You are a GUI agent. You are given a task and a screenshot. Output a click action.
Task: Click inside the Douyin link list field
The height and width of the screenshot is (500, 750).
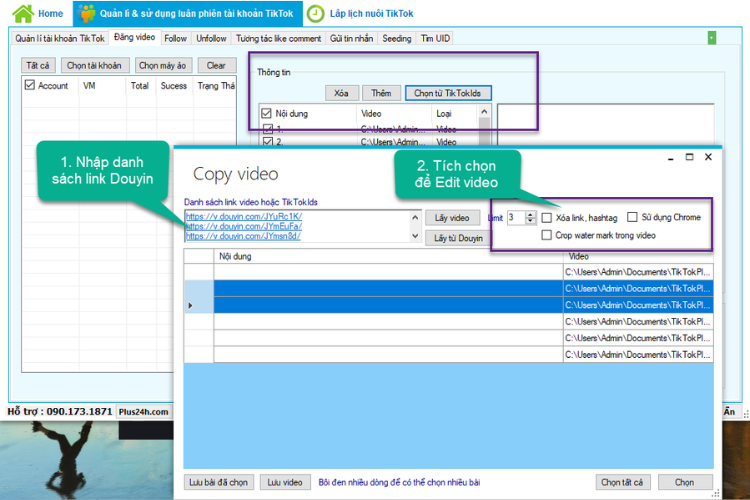tap(297, 226)
